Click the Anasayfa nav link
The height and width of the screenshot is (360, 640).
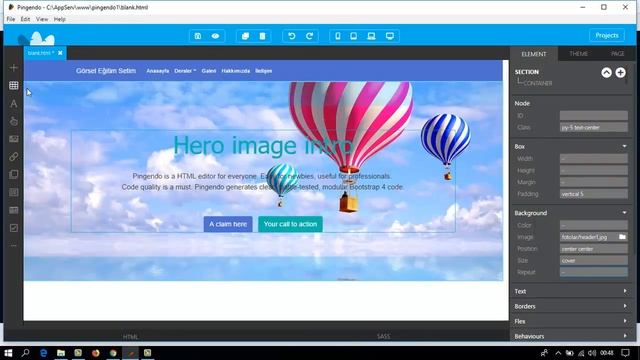[158, 71]
